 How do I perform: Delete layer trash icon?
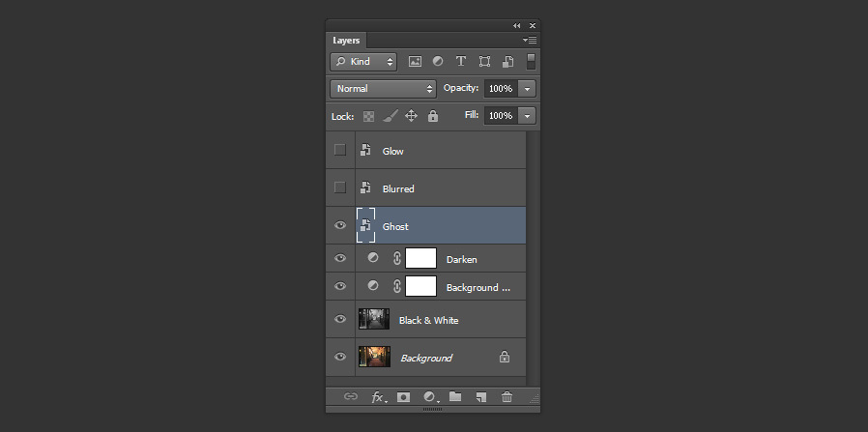506,396
